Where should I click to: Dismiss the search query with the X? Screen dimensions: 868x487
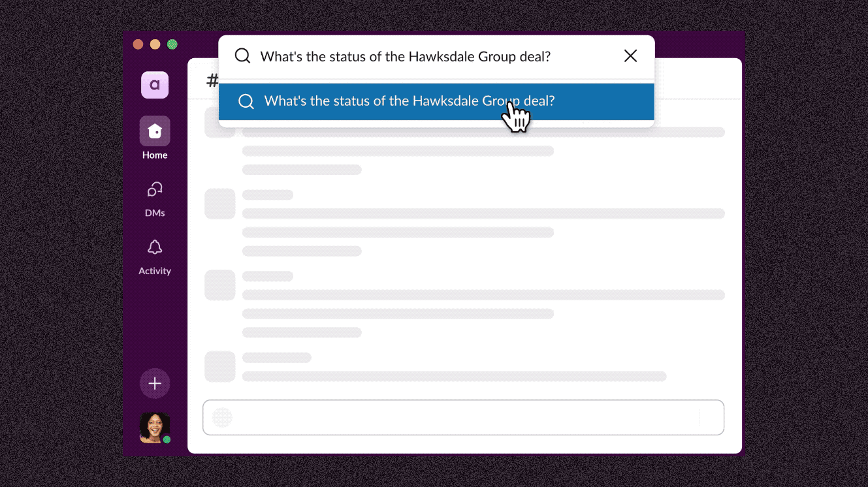coord(630,56)
